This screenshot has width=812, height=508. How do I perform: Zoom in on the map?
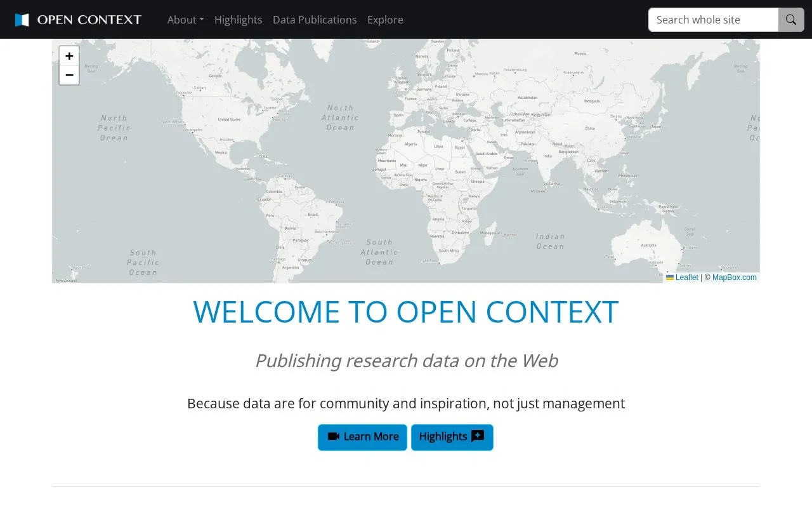point(69,56)
